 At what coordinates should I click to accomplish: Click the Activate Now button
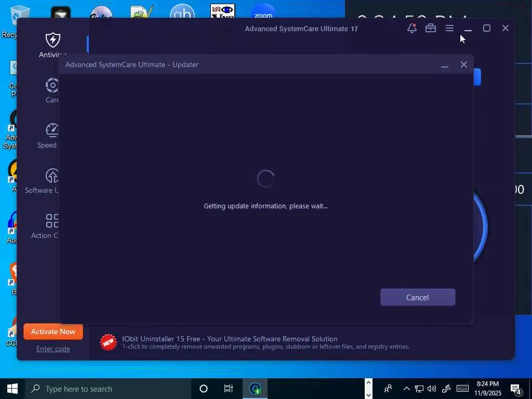pos(54,331)
